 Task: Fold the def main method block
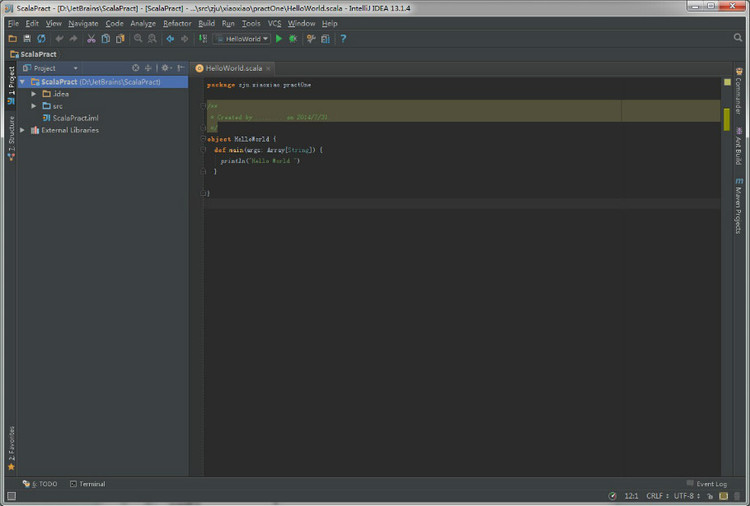tap(203, 150)
